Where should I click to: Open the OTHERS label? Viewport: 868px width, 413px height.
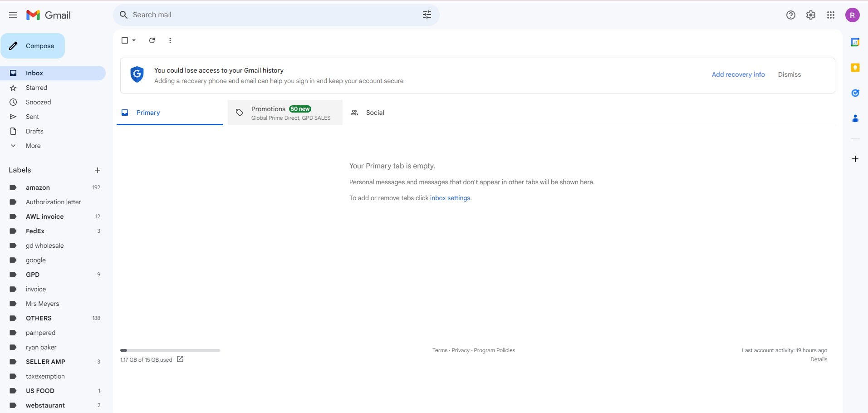click(x=53, y=318)
